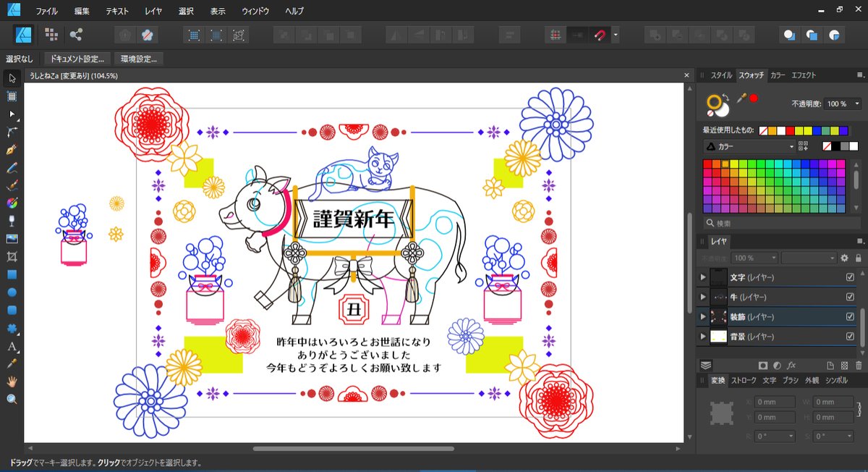Open 不透明度 100% dropdown in swatches

point(843,104)
